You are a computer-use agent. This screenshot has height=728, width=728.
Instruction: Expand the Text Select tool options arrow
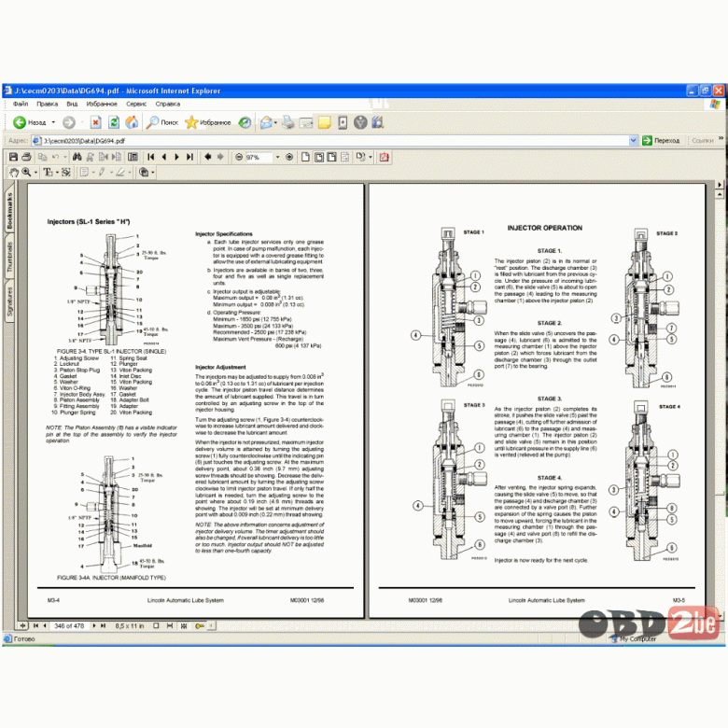(57, 173)
